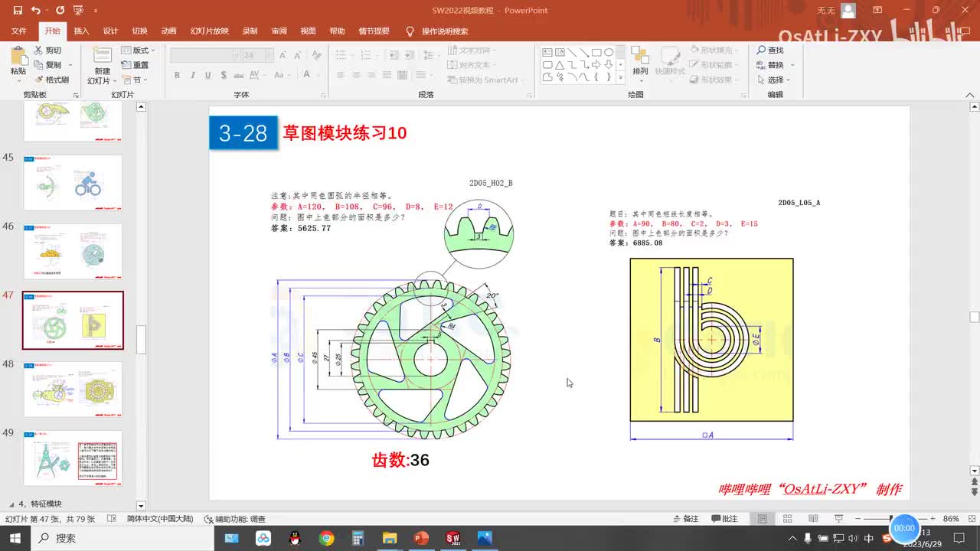Click the Windows Start button
The image size is (980, 551).
[x=15, y=538]
